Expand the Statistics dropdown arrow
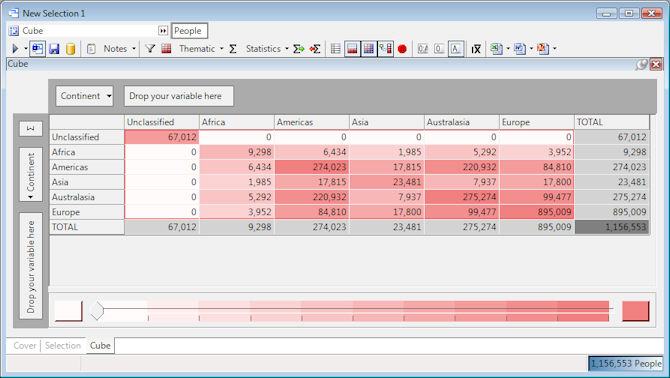This screenshot has width=670, height=378. coord(287,49)
